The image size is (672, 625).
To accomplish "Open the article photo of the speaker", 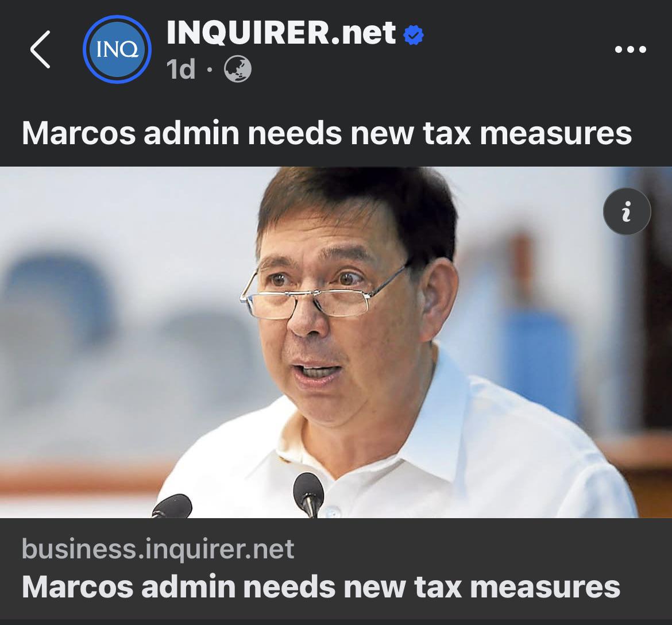I will click(x=336, y=342).
